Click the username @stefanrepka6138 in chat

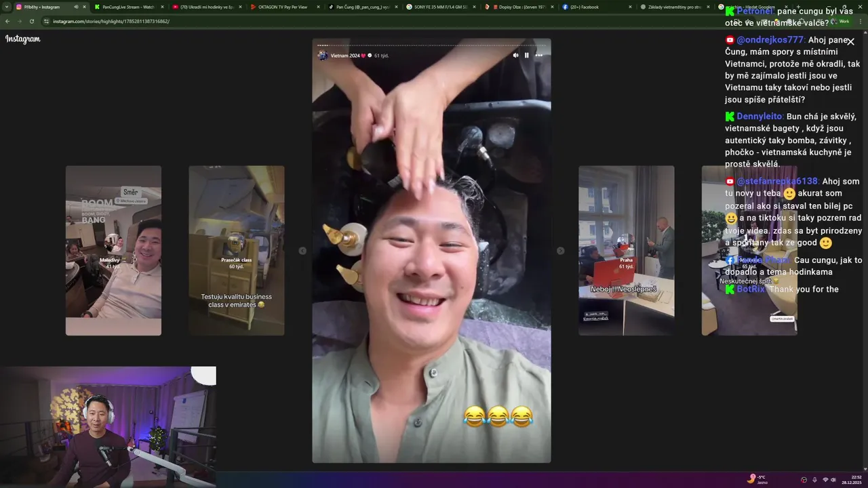tap(778, 181)
